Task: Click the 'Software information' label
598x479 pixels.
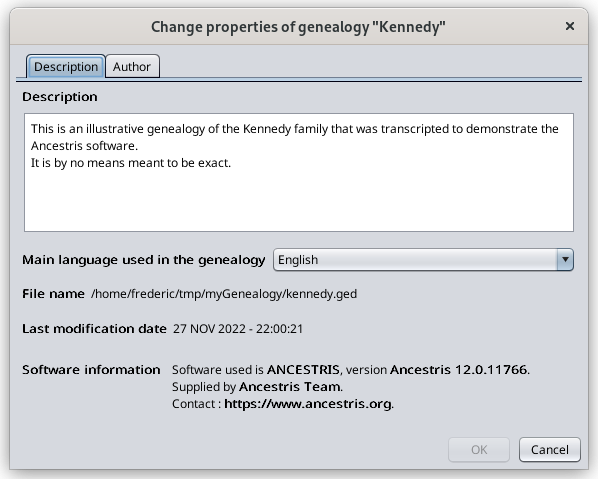Action: (x=91, y=370)
